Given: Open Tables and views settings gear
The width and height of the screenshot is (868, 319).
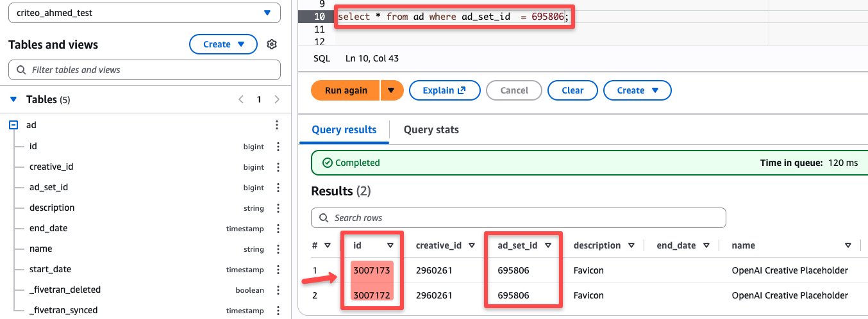Looking at the screenshot, I should (272, 44).
